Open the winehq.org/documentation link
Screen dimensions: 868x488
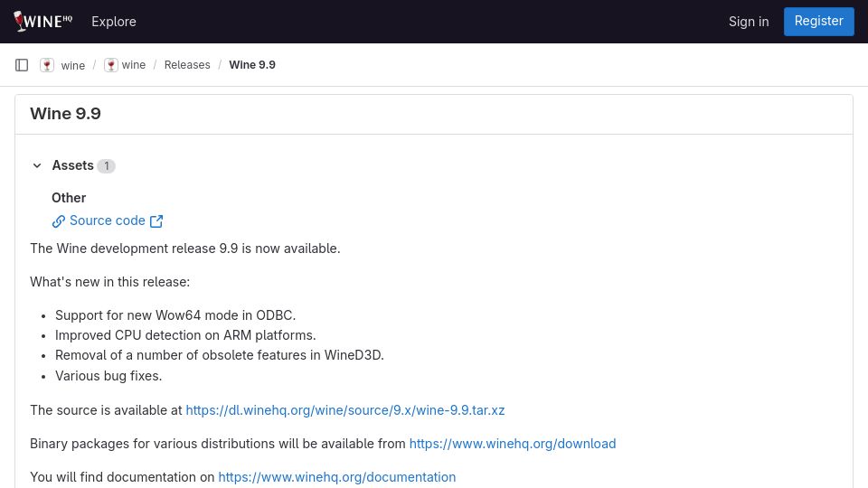point(337,477)
